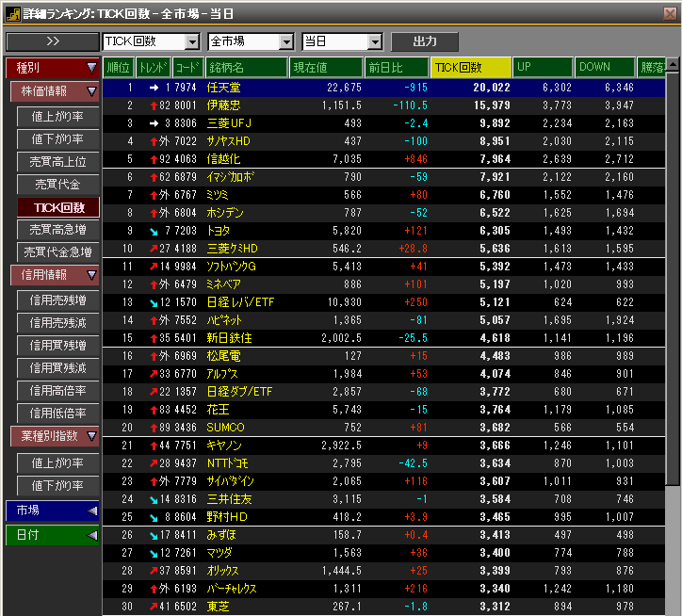The image size is (682, 616).
Task: Expand the 日付 section
Action: click(52, 535)
